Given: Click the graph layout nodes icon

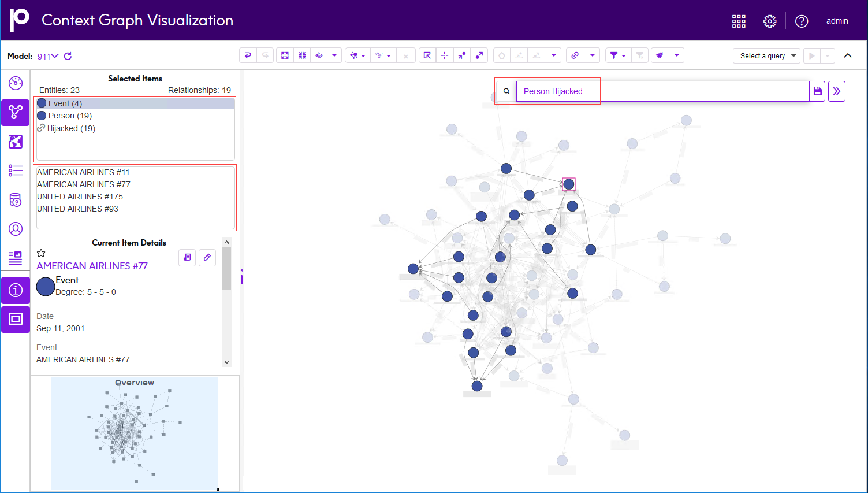Looking at the screenshot, I should click(x=319, y=55).
